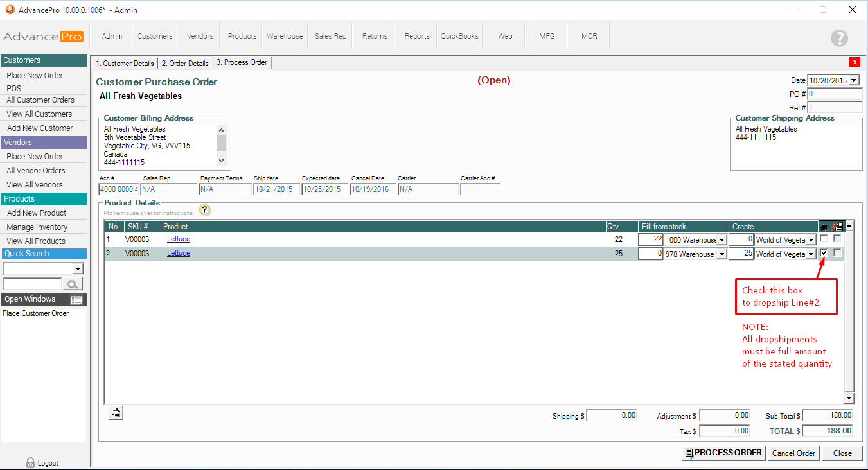This screenshot has width=868, height=470.
Task: Check the dropship box for line 1
Action: pyautogui.click(x=824, y=239)
